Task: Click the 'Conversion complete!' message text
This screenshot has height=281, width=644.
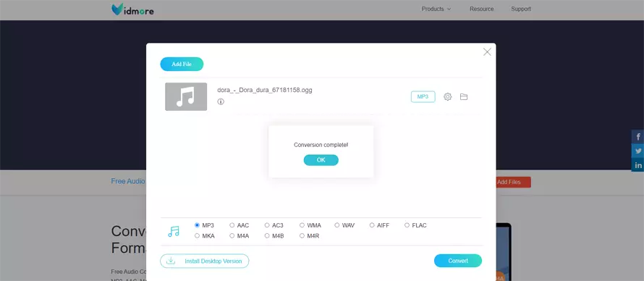Action: pyautogui.click(x=321, y=145)
